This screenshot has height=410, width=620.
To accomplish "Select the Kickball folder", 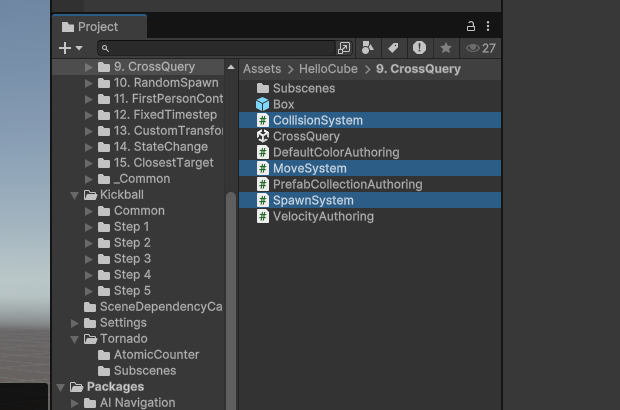I will point(122,195).
